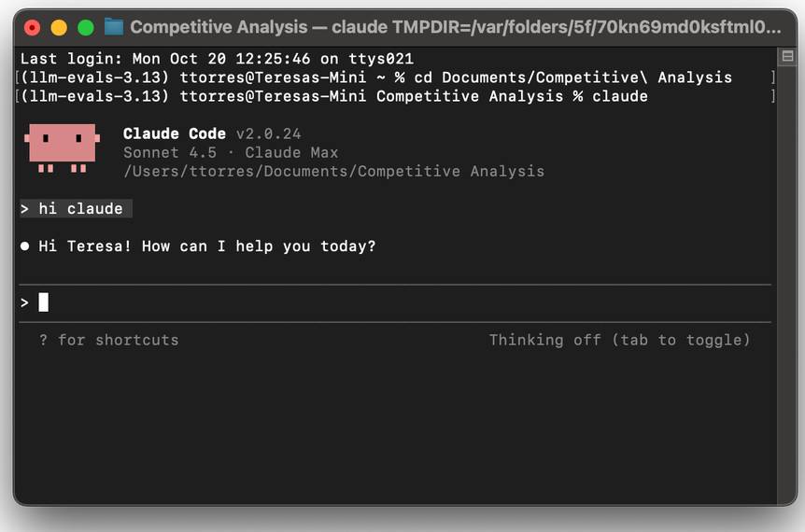Click the "Last login" line at top

point(217,59)
